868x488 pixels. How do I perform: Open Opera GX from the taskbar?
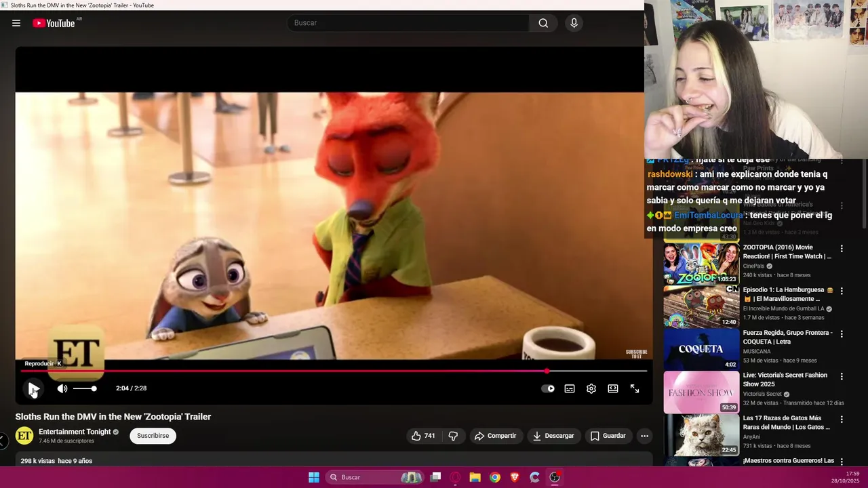click(x=456, y=477)
